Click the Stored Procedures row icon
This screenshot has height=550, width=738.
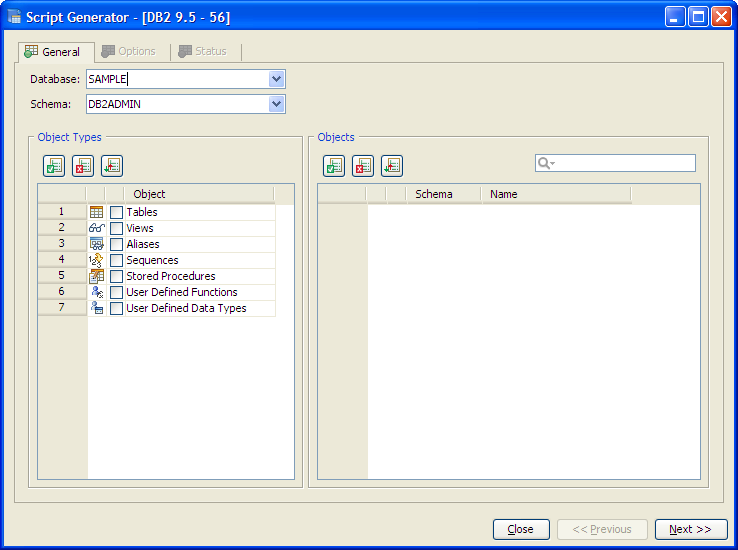(x=96, y=276)
